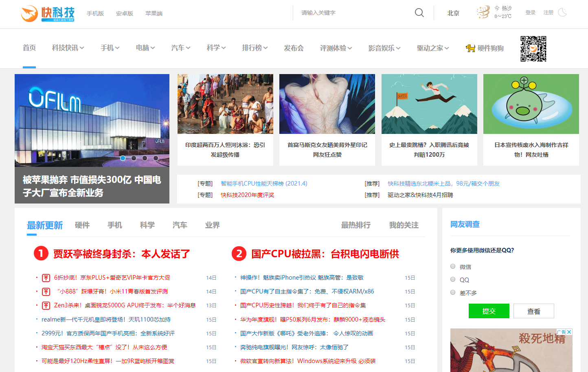The image size is (588, 372).
Task: Go to first carousel slide dot
Action: (x=123, y=158)
